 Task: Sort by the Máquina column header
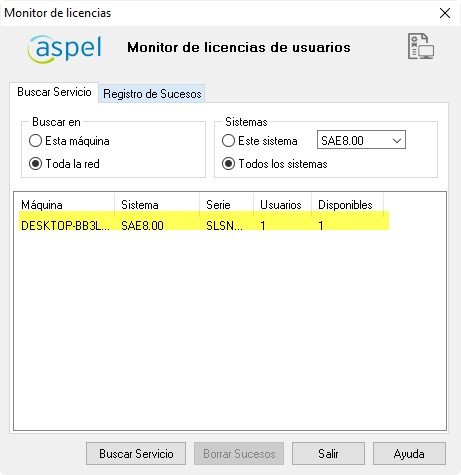[64, 204]
